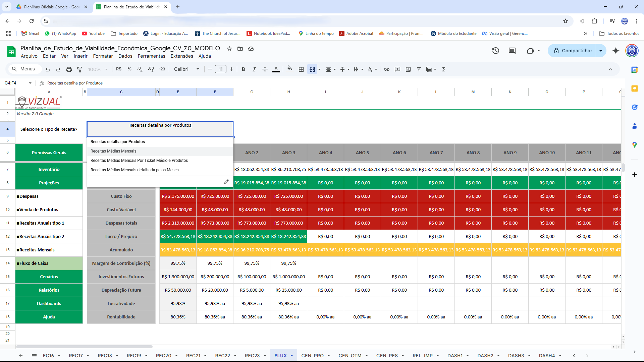Click the font size input field
Screen dimensions: 644x362
220,69
